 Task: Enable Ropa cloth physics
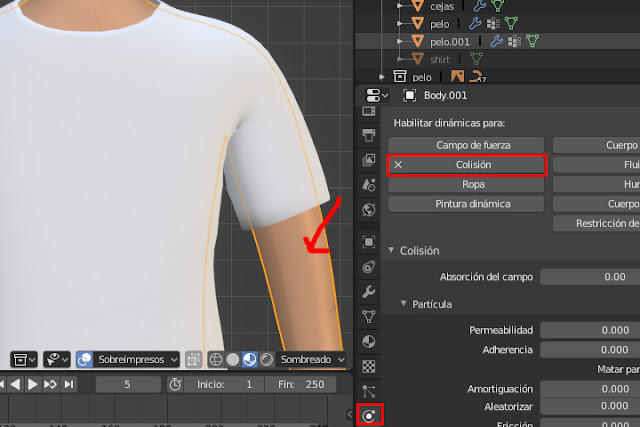466,185
